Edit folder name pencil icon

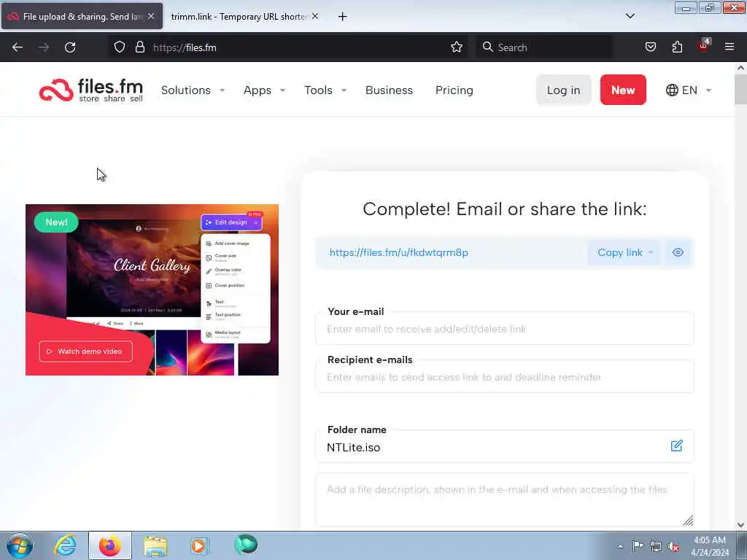(x=676, y=446)
